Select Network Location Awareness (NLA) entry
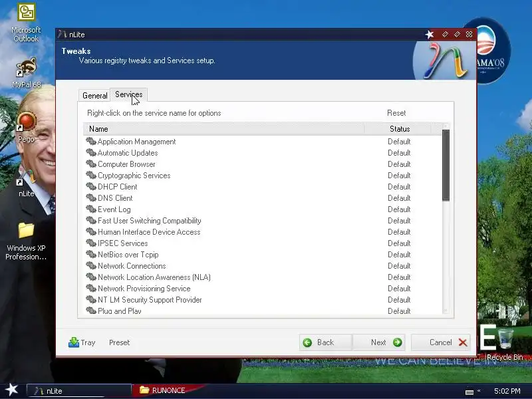532x399 pixels. pyautogui.click(x=154, y=277)
